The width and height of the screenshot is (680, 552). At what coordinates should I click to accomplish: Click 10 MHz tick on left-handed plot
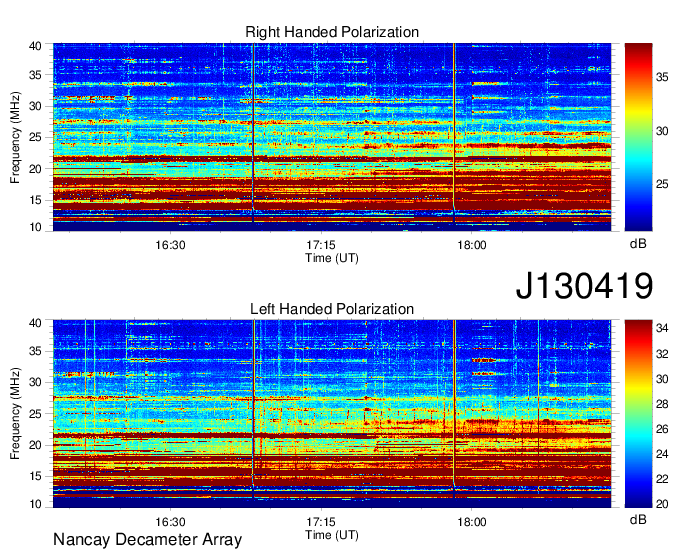(x=35, y=504)
